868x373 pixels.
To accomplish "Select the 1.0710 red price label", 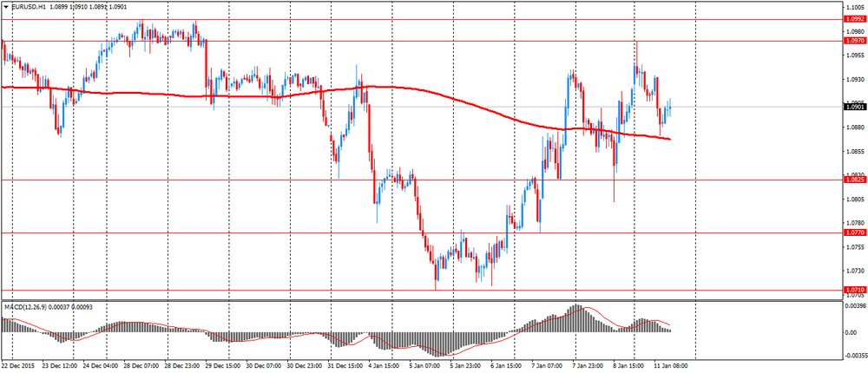I will point(855,290).
